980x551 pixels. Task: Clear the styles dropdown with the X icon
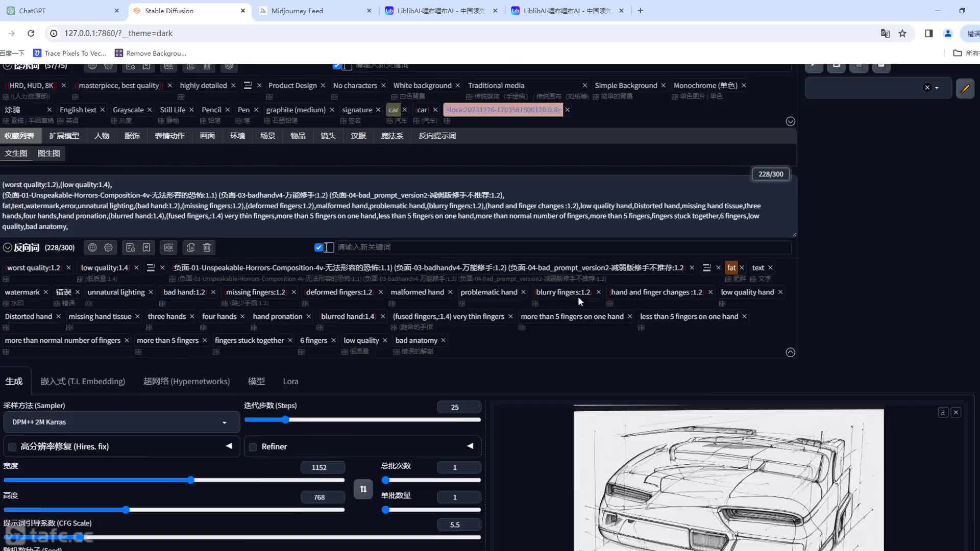pos(927,87)
